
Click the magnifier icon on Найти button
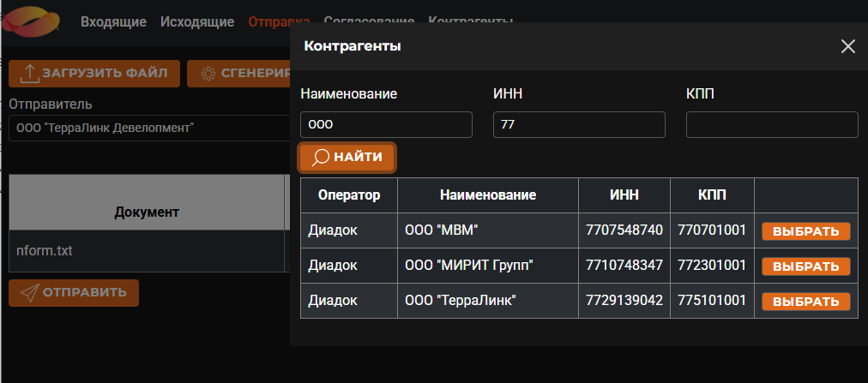click(x=321, y=158)
